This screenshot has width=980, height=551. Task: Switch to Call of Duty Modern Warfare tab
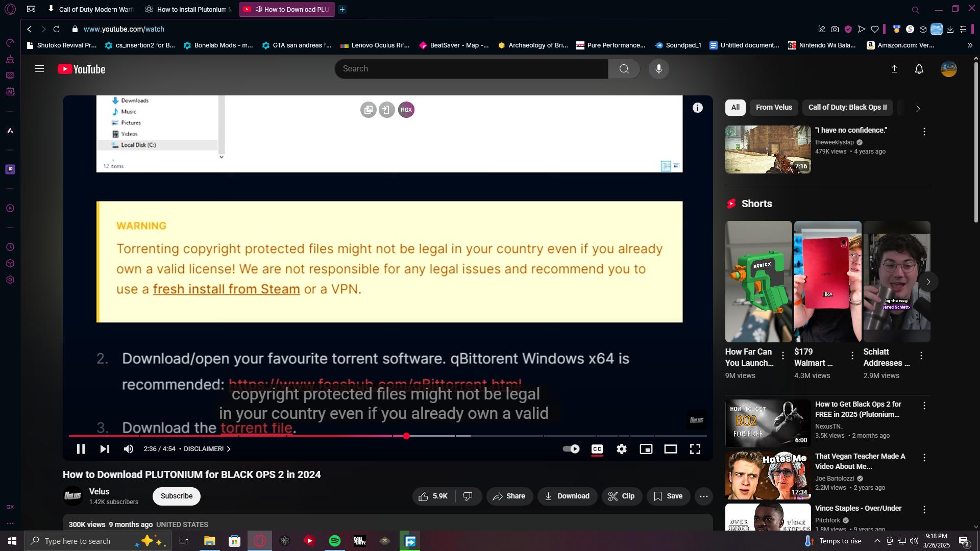pos(91,9)
